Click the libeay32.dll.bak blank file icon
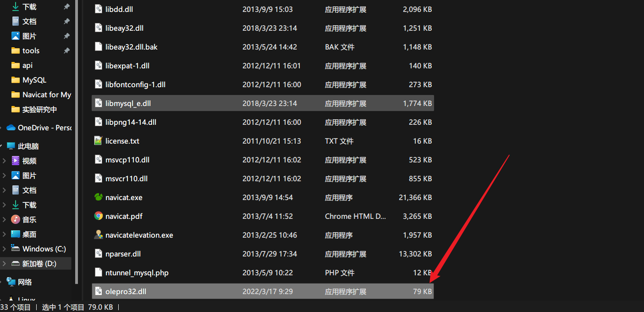Screen dimensions: 644x312 coord(98,47)
